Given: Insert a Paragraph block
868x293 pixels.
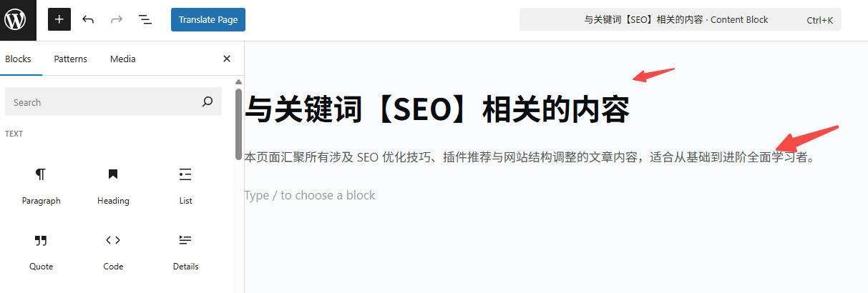Looking at the screenshot, I should pos(42,186).
